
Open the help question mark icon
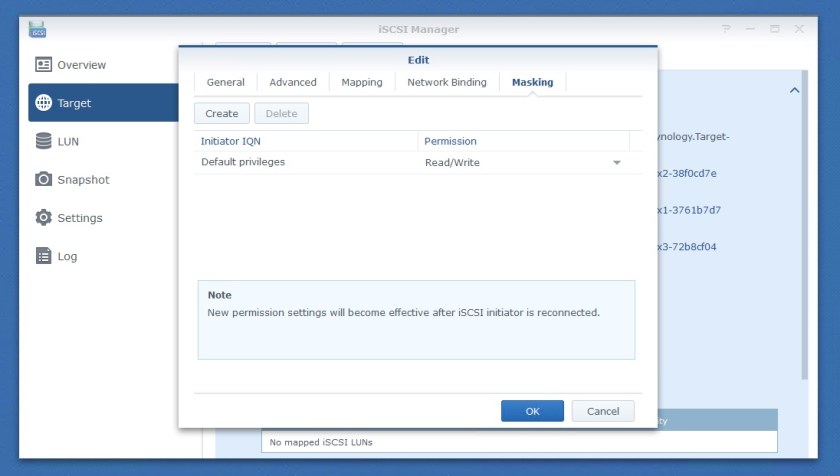point(726,30)
